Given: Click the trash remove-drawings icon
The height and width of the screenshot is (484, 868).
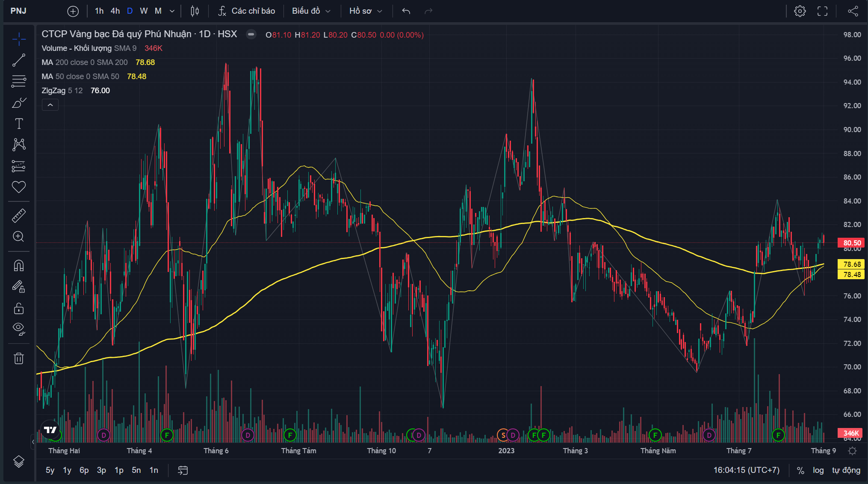Looking at the screenshot, I should 19,358.
